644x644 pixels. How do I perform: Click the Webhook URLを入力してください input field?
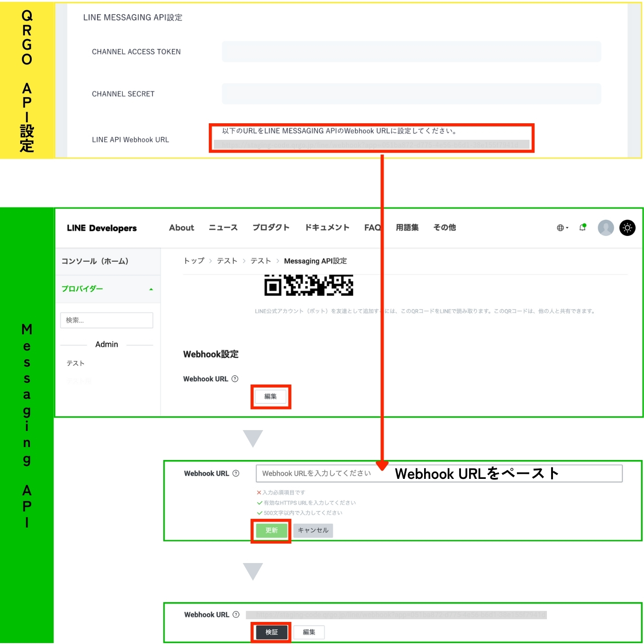(x=439, y=473)
